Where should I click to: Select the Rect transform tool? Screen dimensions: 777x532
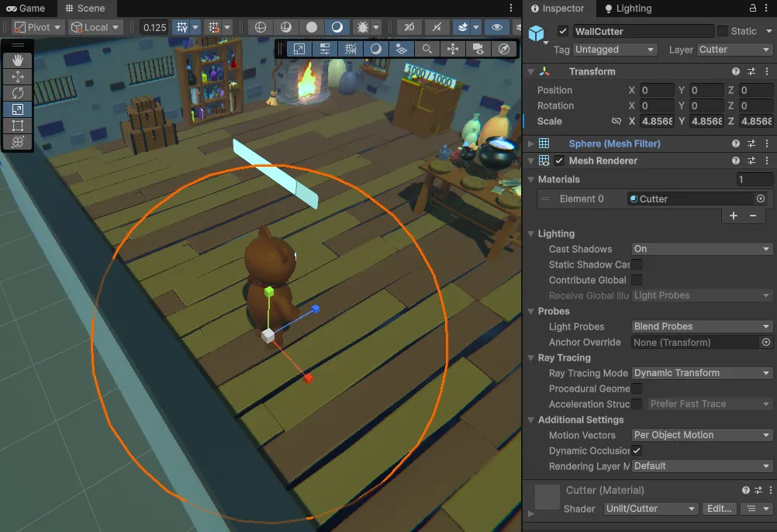pyautogui.click(x=18, y=126)
